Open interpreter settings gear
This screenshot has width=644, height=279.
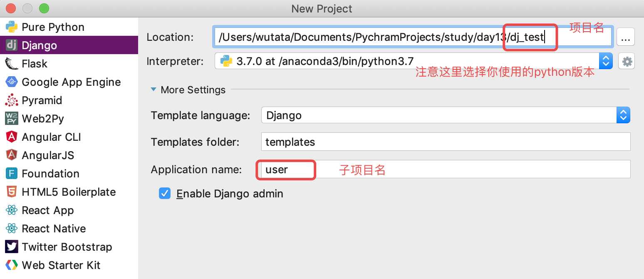point(627,62)
